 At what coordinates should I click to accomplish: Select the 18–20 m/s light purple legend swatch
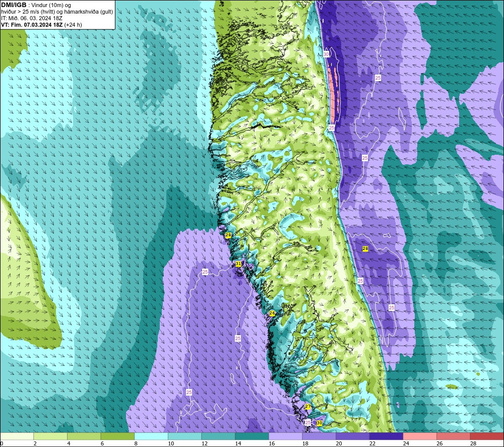(319, 436)
